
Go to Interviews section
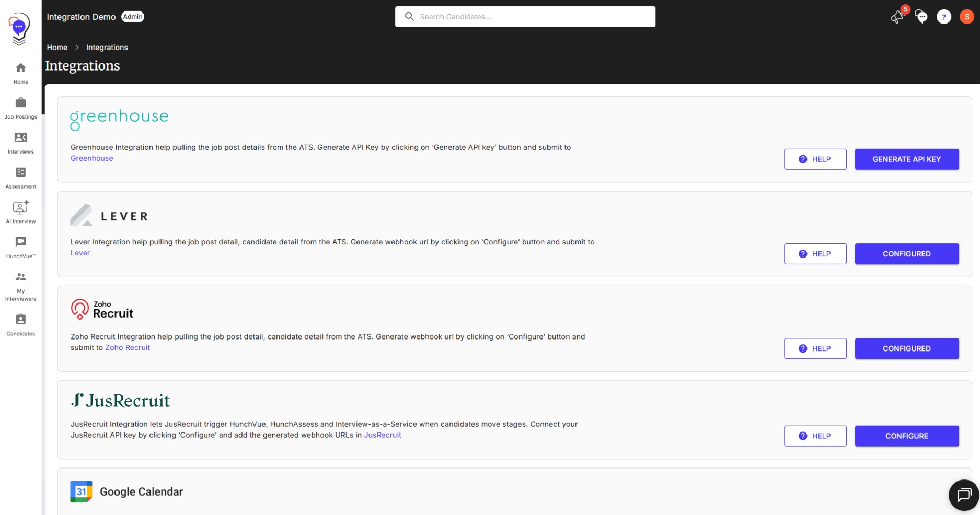21,143
